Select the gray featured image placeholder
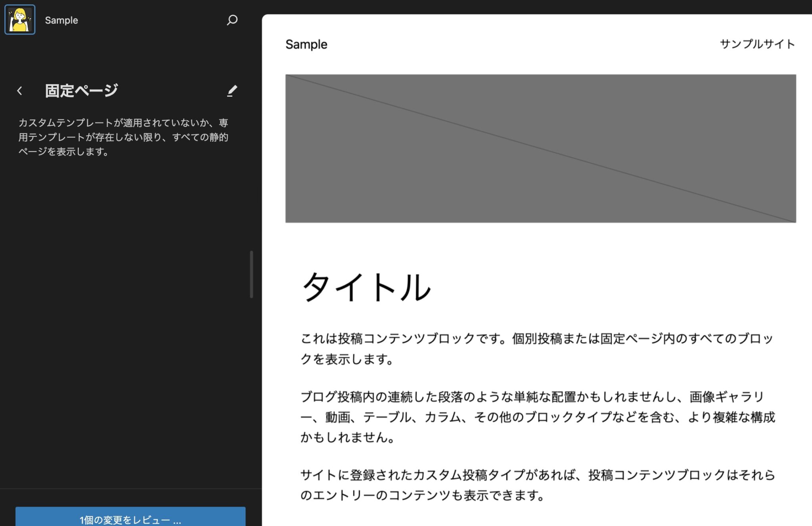 [541, 148]
